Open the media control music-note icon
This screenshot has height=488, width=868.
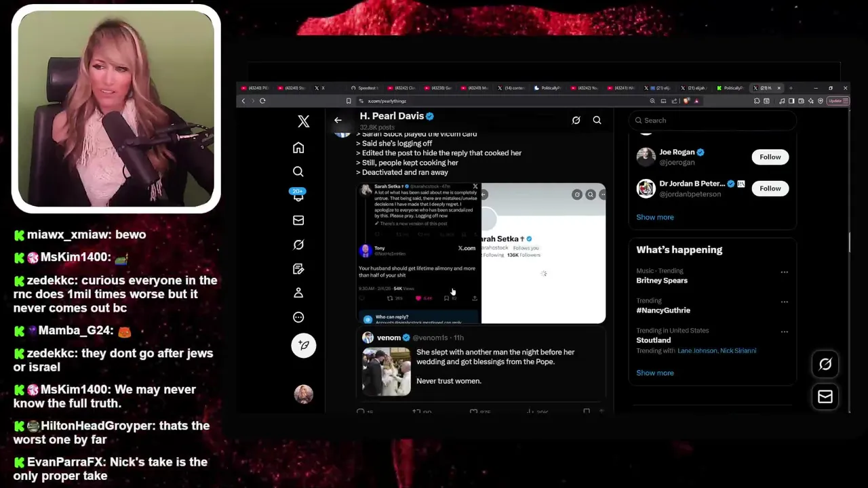(782, 101)
